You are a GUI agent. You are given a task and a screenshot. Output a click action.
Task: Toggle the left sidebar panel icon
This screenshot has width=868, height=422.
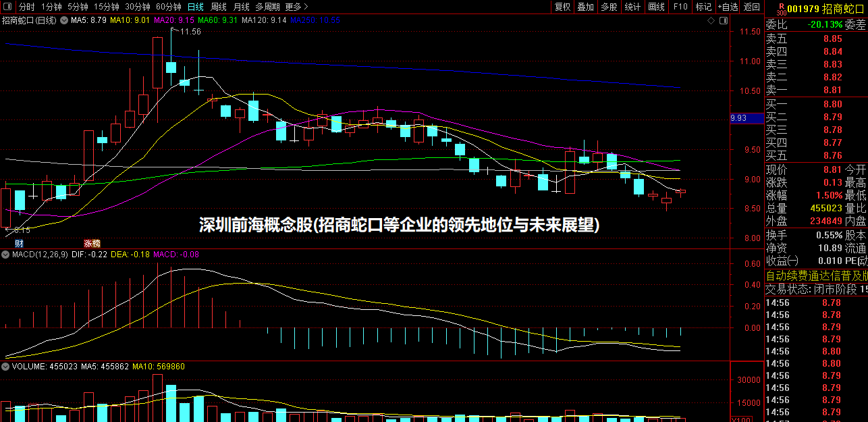[8, 7]
